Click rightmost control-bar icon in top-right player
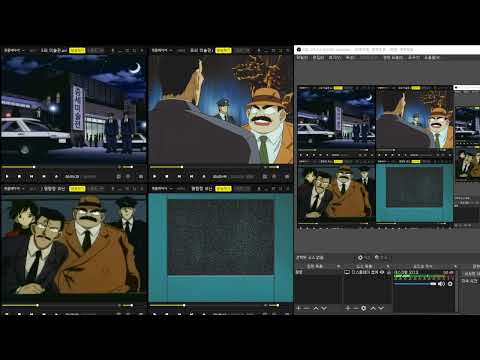This screenshot has width=480, height=360. 287,176
